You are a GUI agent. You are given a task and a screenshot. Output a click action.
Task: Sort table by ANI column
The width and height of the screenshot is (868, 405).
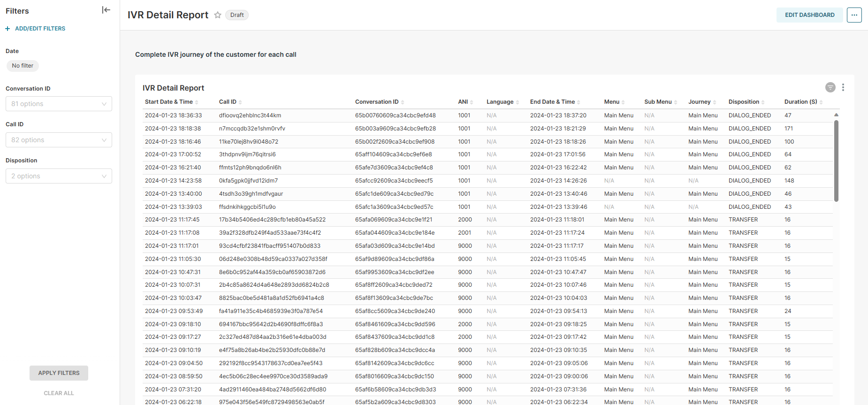(x=463, y=102)
